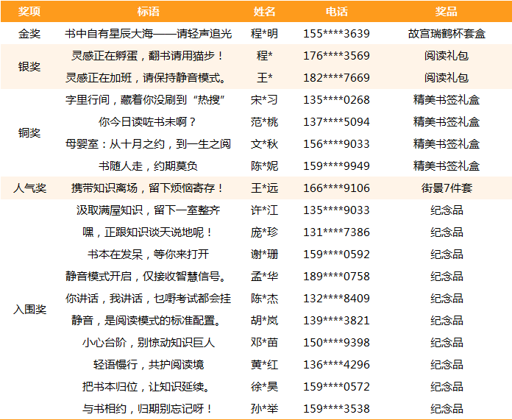Image resolution: width=512 pixels, height=420 pixels.
Task: Select the 金奖 award cell
Action: click(29, 34)
